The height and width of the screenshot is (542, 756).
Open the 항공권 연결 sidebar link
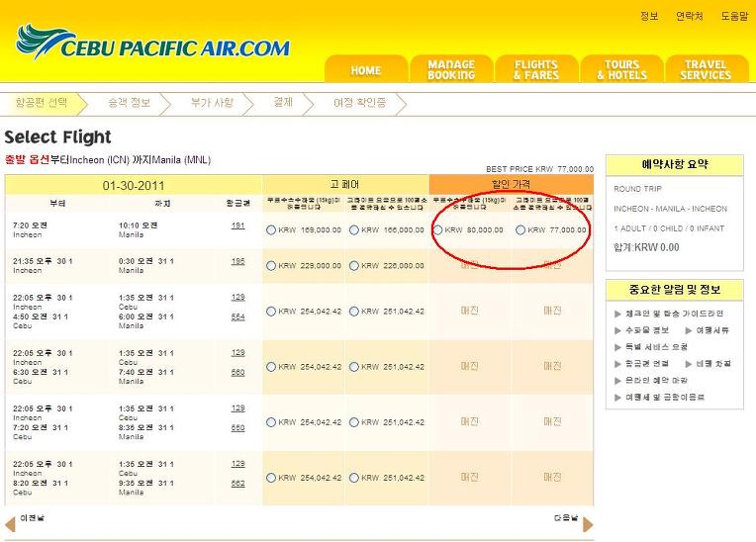tap(647, 364)
